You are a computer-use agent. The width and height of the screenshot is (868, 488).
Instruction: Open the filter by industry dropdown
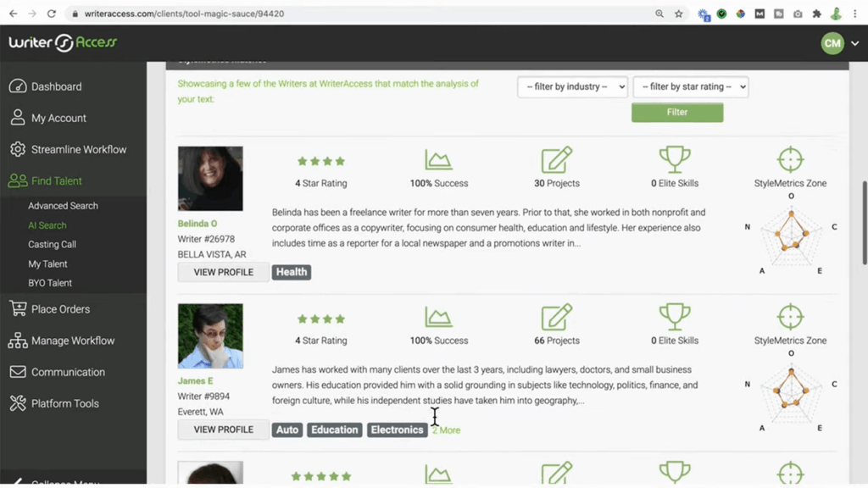[x=572, y=87]
